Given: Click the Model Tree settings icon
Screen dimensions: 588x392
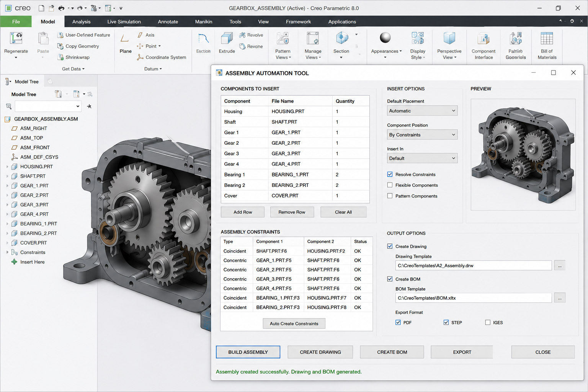Looking at the screenshot, I should (58, 94).
